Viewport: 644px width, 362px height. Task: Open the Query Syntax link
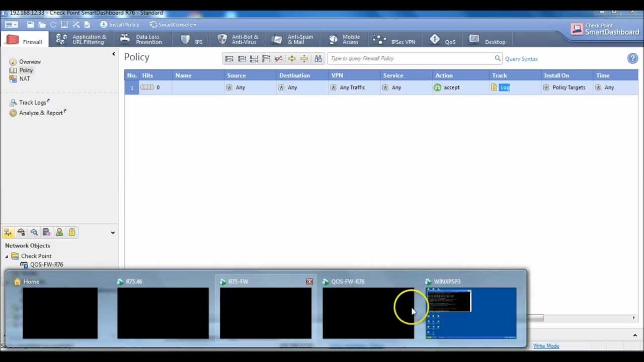pos(521,59)
